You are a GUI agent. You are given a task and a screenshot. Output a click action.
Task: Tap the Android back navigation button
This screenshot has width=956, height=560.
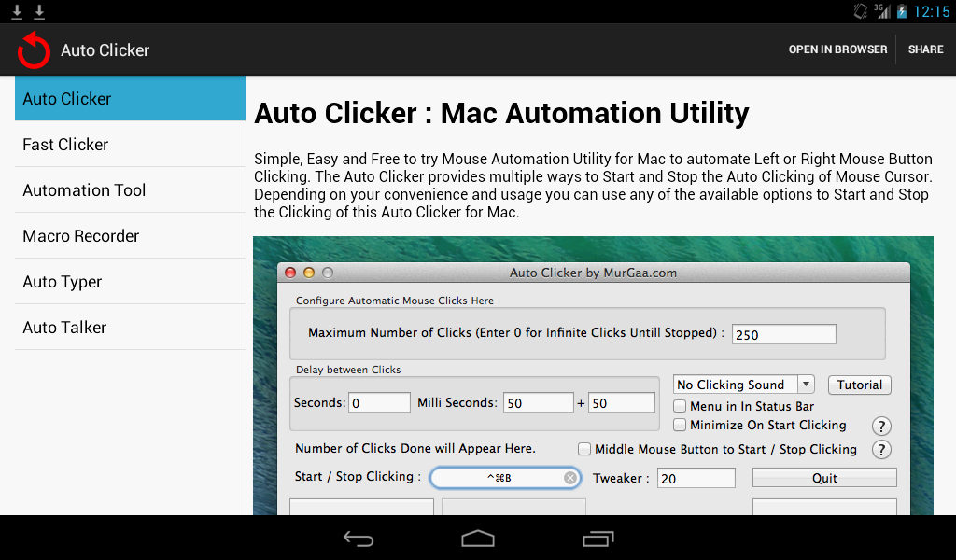358,539
